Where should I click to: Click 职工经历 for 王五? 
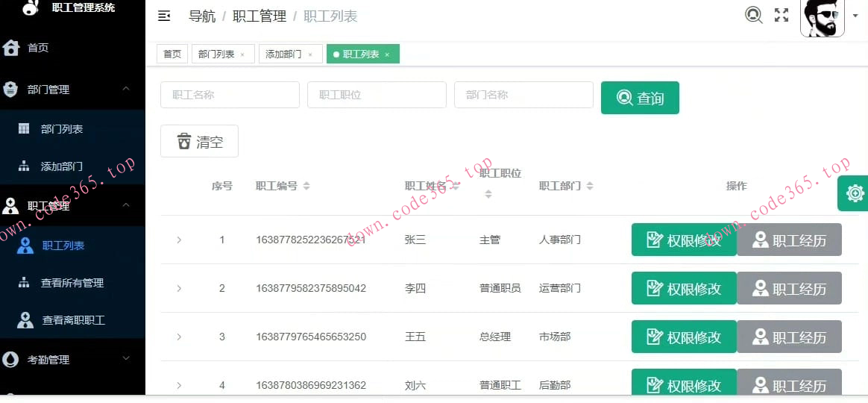coord(790,337)
